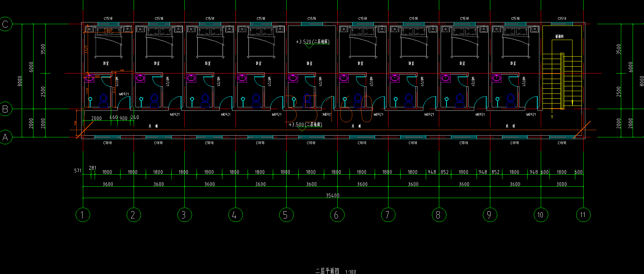Select the C1513 window symbol above the stairwell
Viewport: 644px width, 274px height.
click(x=562, y=24)
